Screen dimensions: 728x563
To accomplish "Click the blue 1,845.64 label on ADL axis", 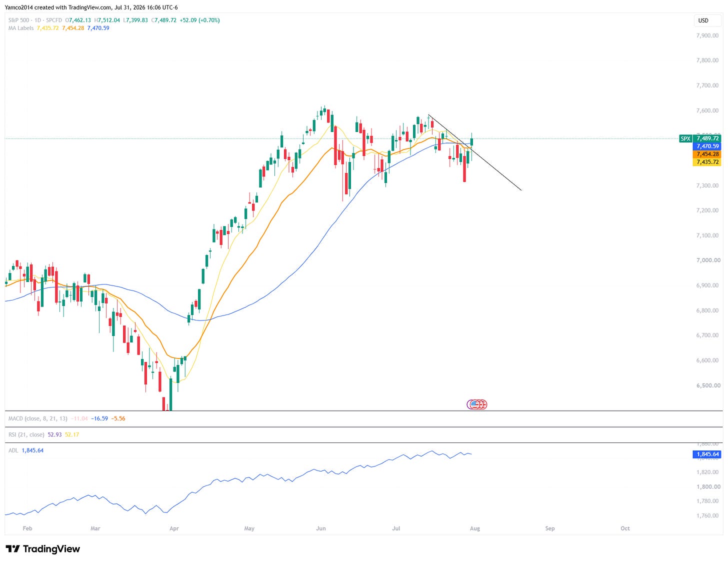I will pos(707,454).
